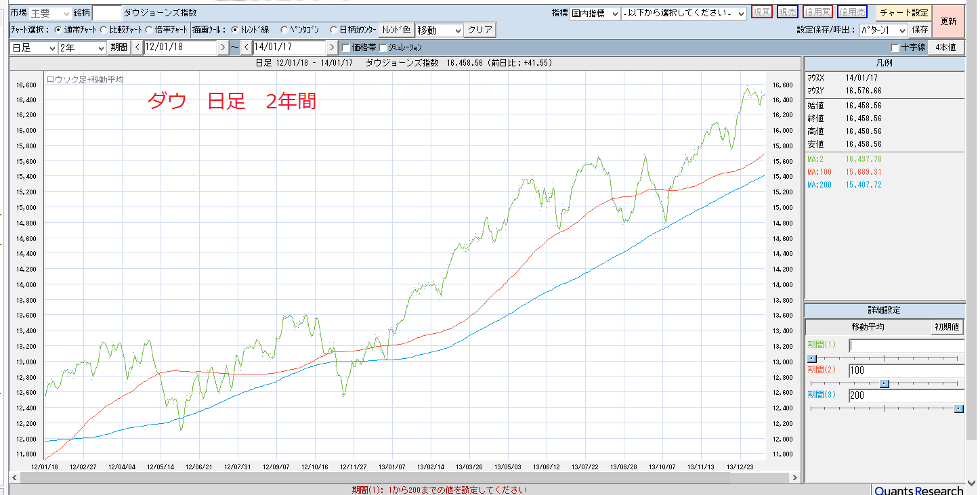Open チャート設定 chart settings
The image size is (980, 495).
903,13
